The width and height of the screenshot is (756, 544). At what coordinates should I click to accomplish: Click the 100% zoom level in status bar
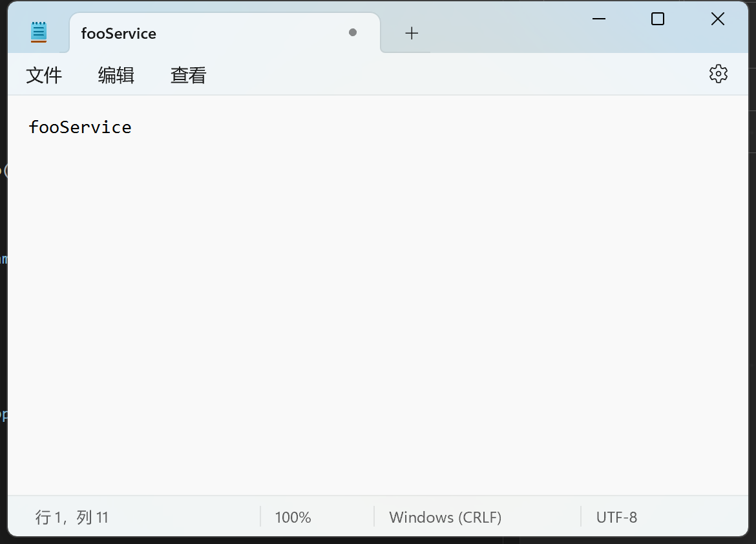[293, 518]
